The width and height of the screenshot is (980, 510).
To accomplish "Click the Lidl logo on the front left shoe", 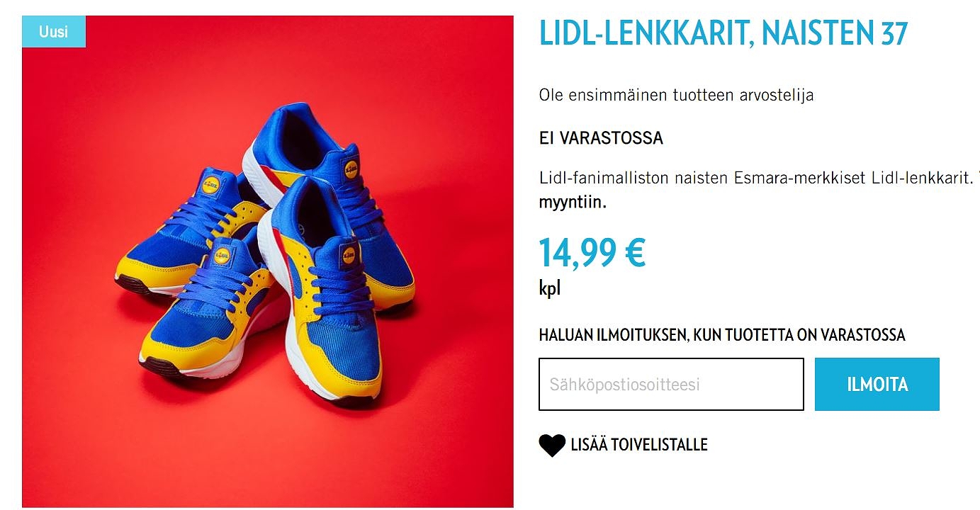I will coord(222,254).
